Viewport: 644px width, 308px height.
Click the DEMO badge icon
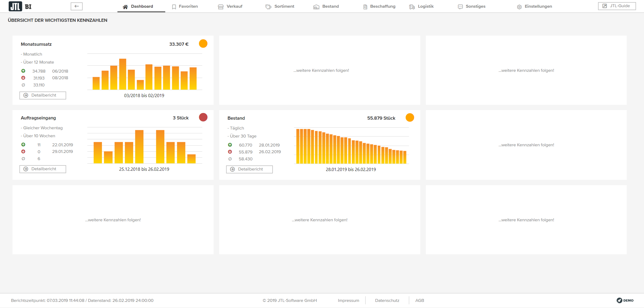[x=619, y=300]
